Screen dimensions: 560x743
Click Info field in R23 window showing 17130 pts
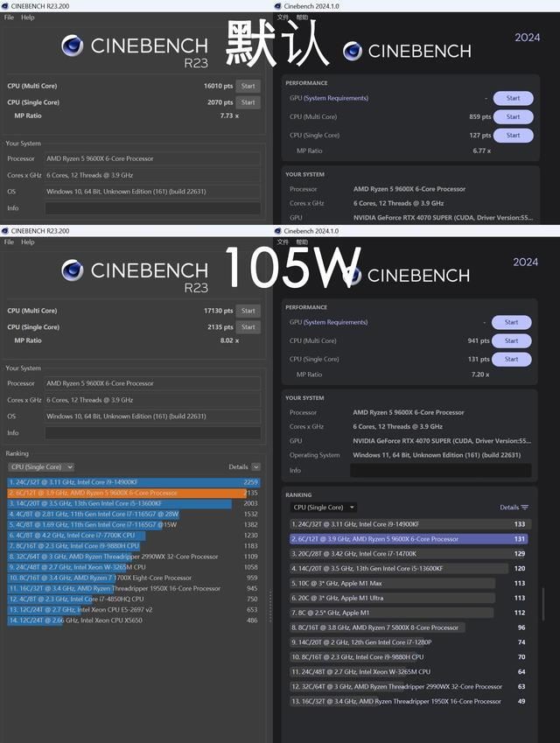[x=152, y=432]
